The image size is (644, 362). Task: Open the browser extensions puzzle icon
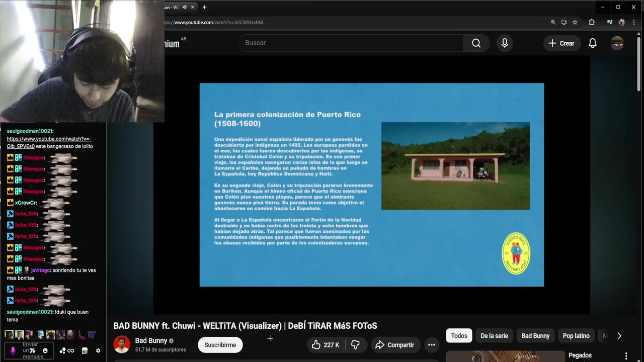coord(592,22)
